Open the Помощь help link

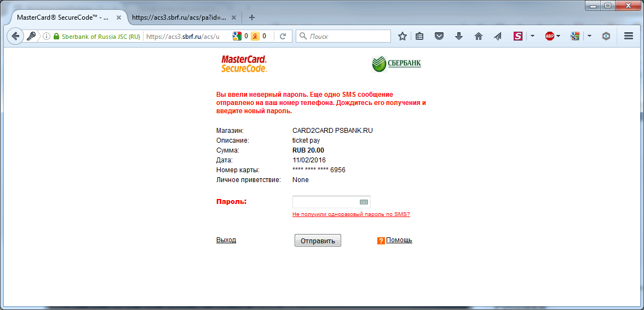(x=399, y=240)
